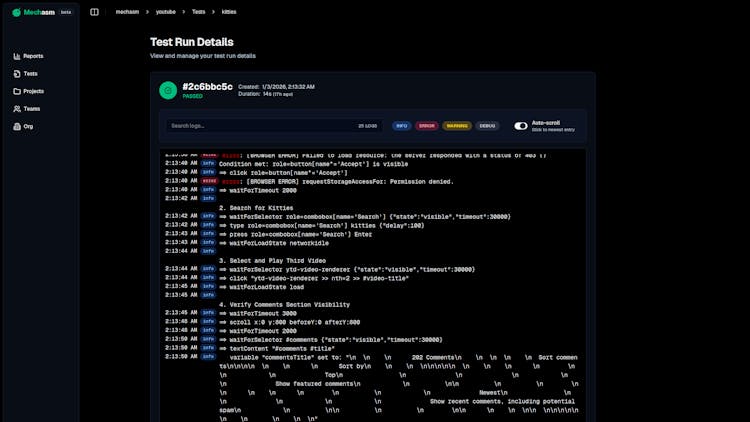Open youtube breadcrumb link
Screen dimensions: 750x422
pyautogui.click(x=165, y=12)
